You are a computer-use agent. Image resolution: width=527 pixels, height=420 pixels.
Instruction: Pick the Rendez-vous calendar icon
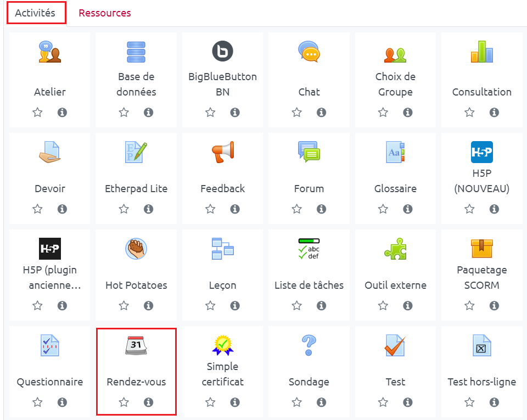(136, 346)
